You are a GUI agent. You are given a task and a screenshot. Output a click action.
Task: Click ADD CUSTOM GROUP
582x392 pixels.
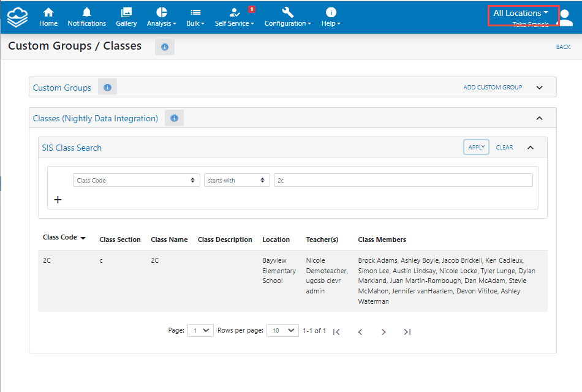point(493,87)
